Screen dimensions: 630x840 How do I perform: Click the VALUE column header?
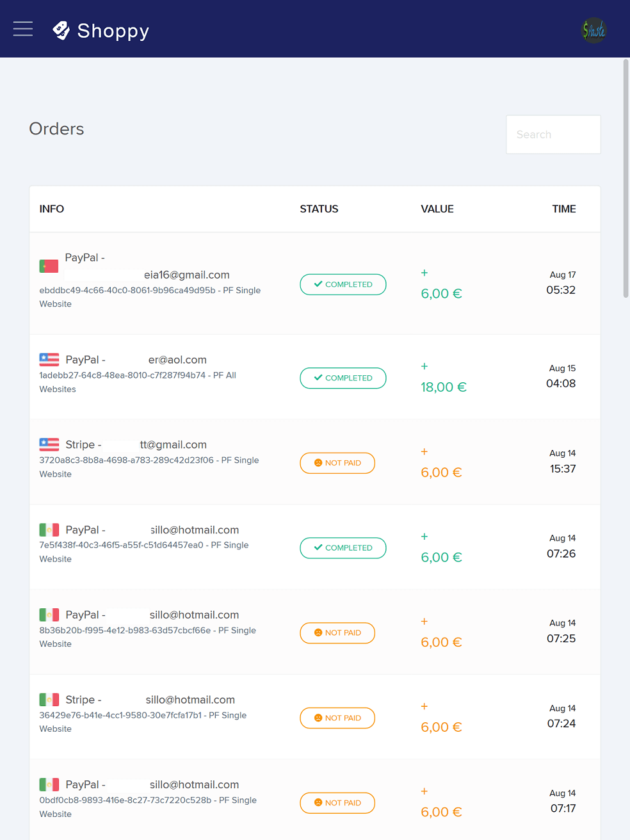(x=437, y=209)
